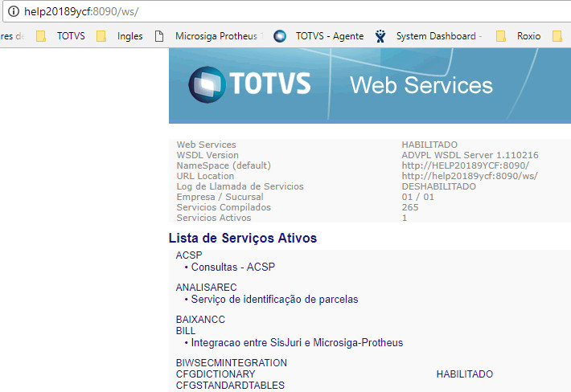
Task: Open the Microsiga Protheus bookmark page icon
Action: pos(159,36)
